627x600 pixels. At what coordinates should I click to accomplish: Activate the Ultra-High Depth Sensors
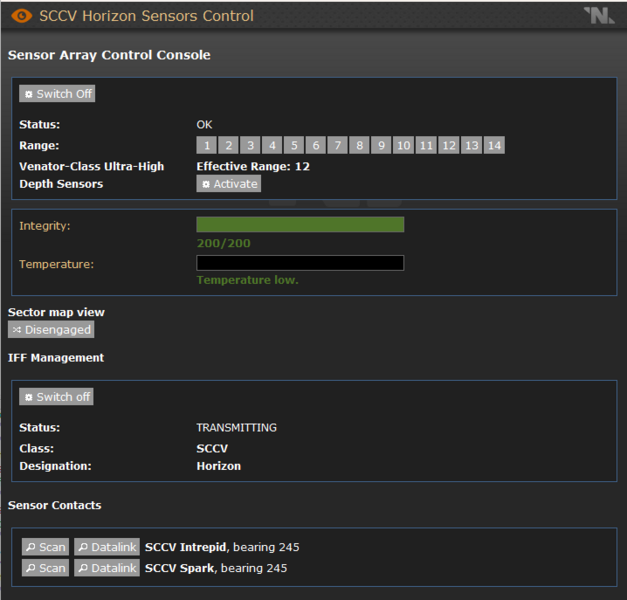coord(228,184)
